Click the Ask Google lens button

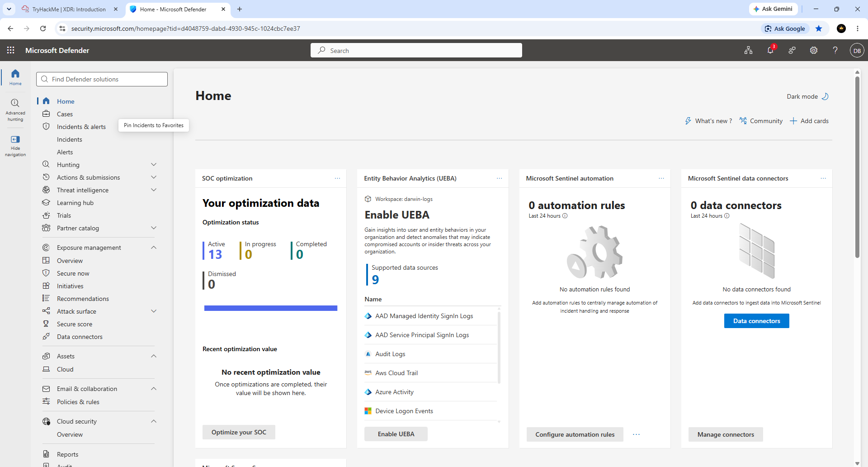coord(785,29)
